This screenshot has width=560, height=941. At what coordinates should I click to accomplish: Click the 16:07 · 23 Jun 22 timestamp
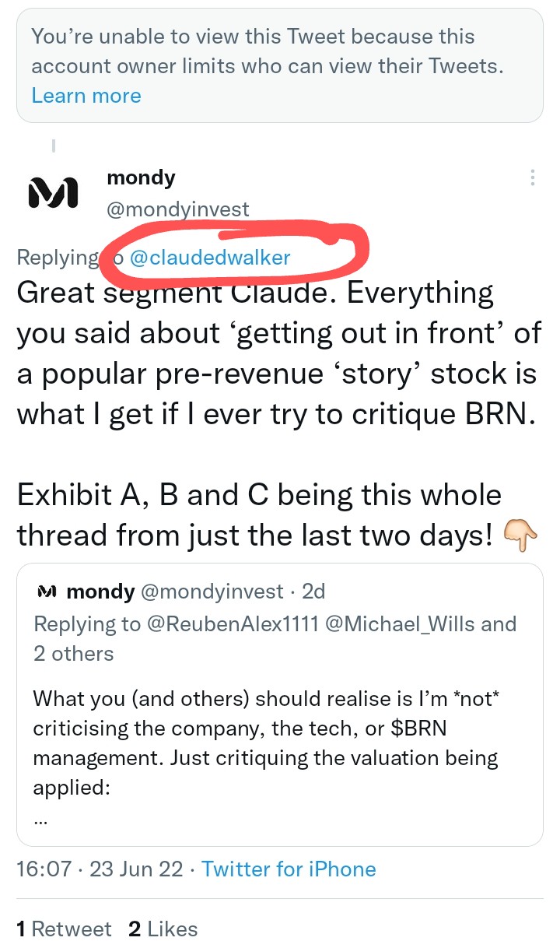103,869
